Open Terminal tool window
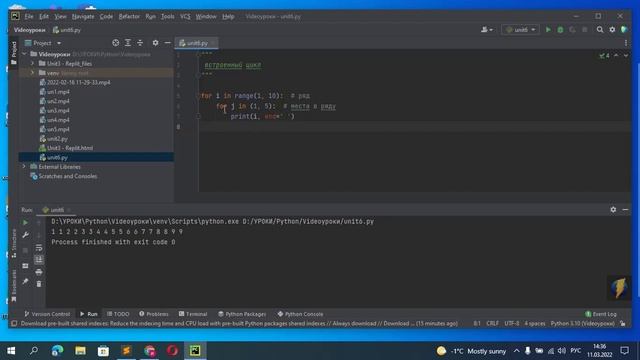This screenshot has width=640, height=360. click(x=193, y=314)
